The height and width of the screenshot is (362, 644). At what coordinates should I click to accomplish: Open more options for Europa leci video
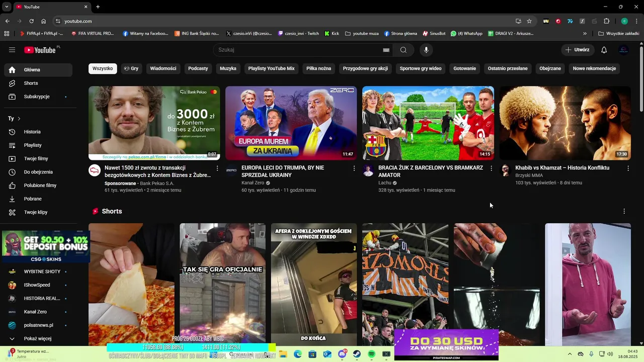click(x=354, y=168)
